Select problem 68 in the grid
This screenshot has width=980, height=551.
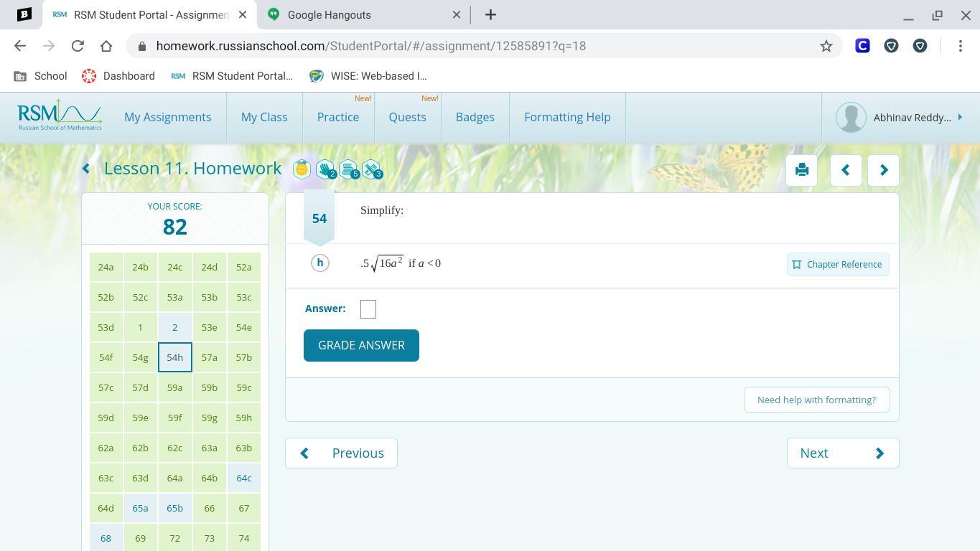pyautogui.click(x=106, y=538)
